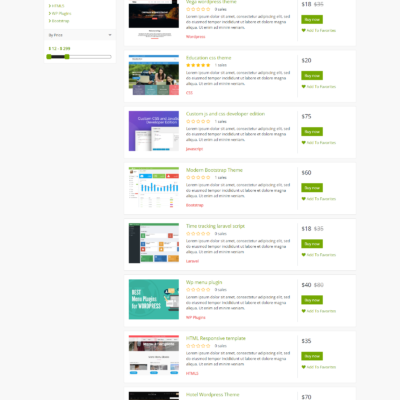Click the Laravel tag link
This screenshot has height=400, width=400.
(x=192, y=261)
